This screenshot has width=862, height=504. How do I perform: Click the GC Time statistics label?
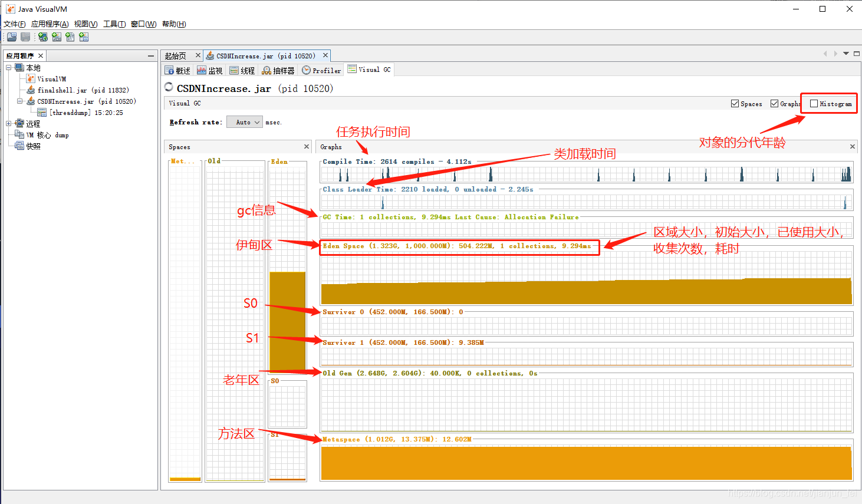click(x=450, y=217)
